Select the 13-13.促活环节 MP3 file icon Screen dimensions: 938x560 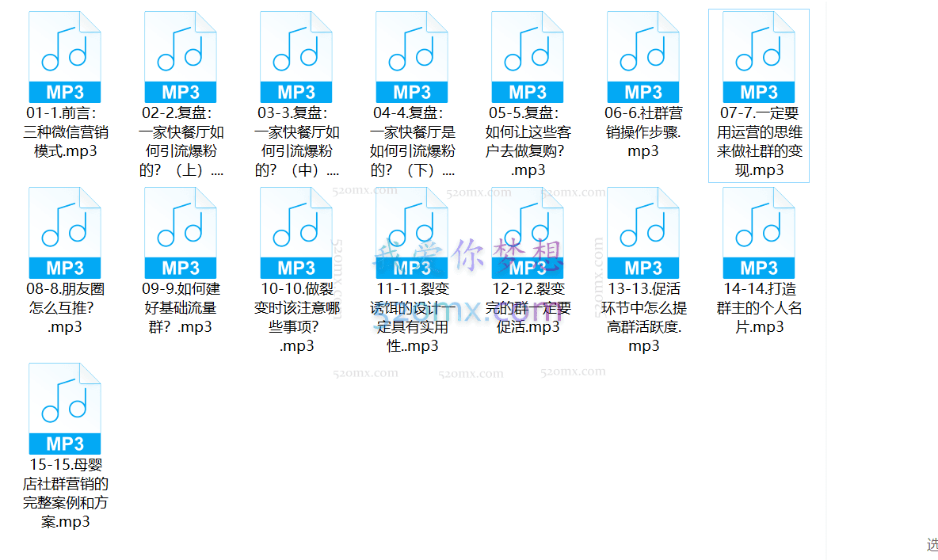coord(643,233)
